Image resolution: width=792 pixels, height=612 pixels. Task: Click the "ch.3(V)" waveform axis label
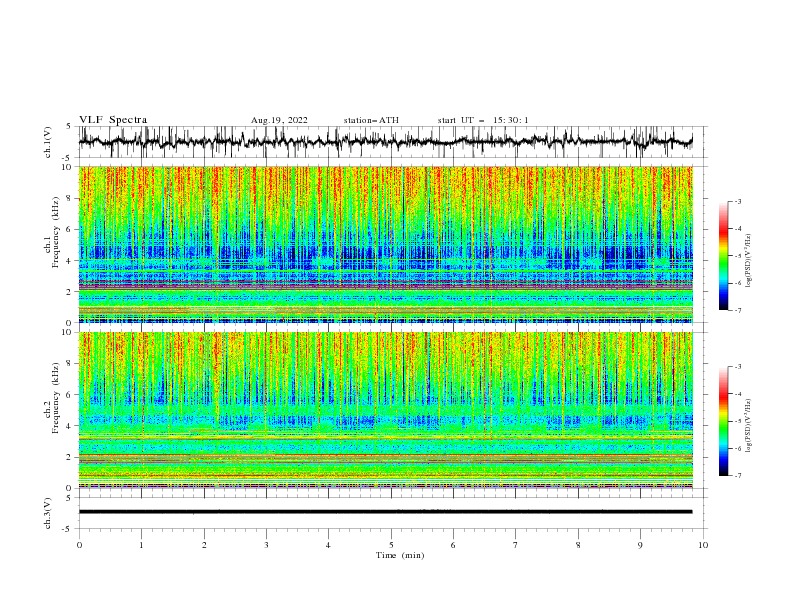point(48,513)
